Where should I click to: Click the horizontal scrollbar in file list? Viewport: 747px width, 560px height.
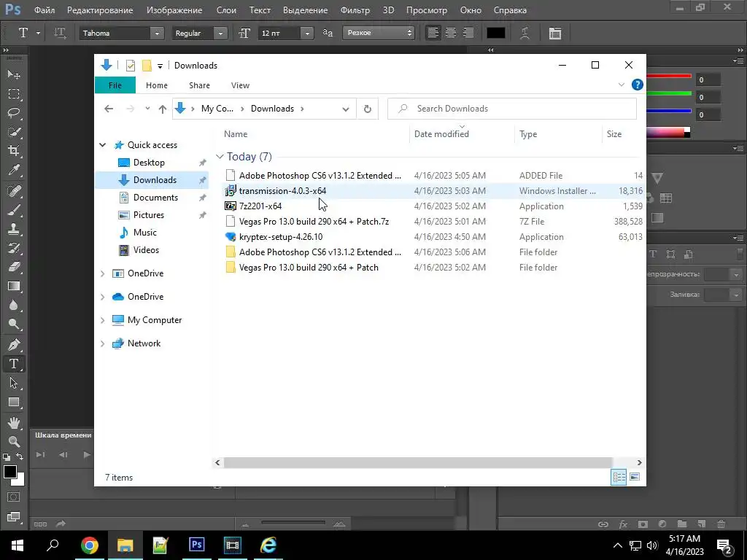418,462
